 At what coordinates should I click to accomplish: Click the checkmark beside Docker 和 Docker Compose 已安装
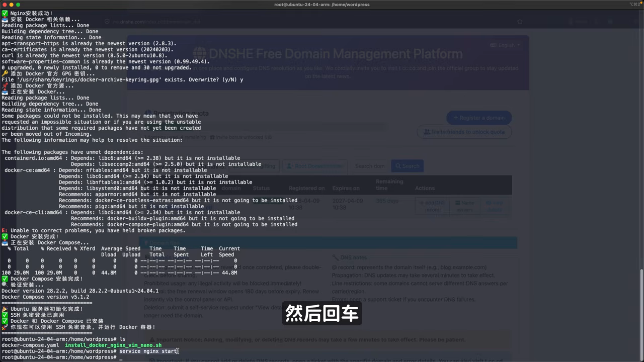pos(5,321)
